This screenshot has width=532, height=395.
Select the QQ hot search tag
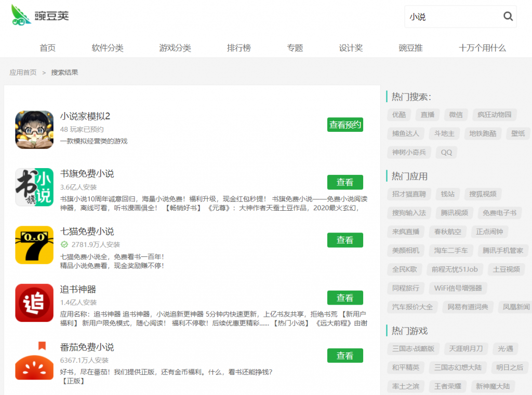[446, 152]
